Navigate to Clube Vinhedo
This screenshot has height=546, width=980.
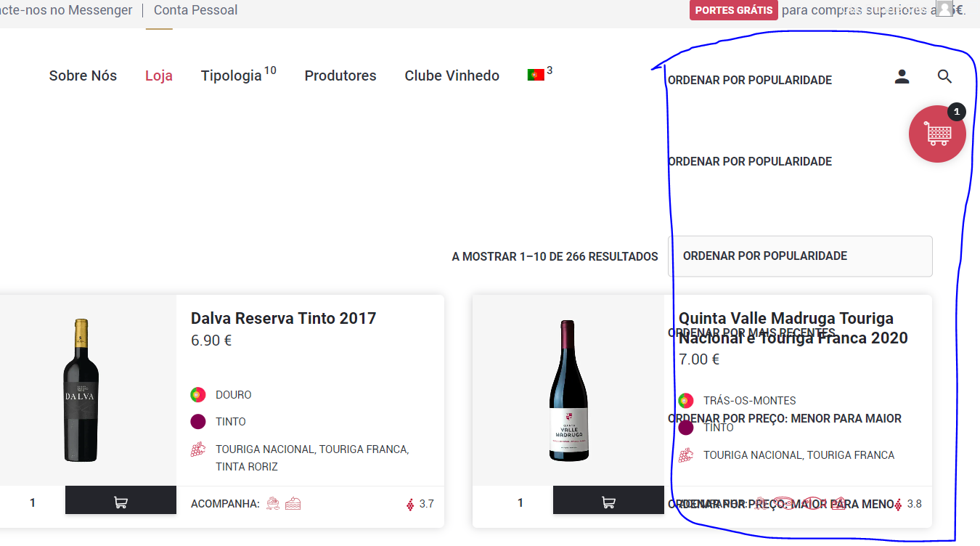coord(452,76)
